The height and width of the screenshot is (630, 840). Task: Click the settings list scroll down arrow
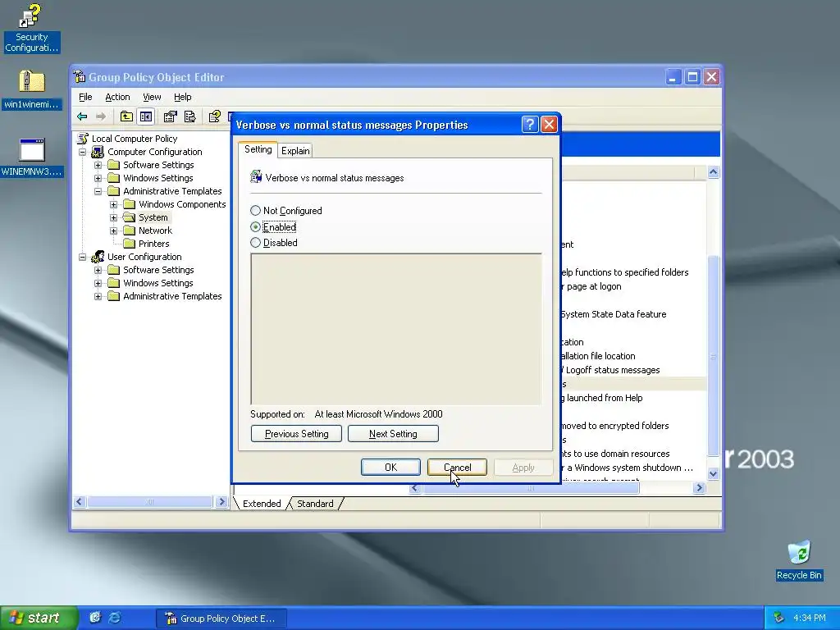coord(713,473)
